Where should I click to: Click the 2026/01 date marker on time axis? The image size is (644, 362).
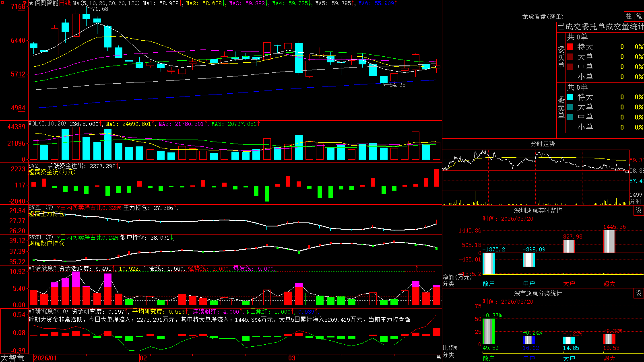[45, 358]
